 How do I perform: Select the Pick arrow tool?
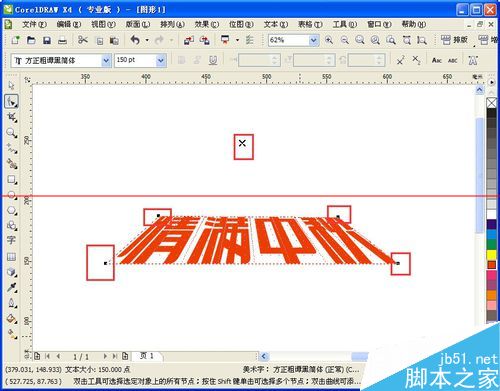pyautogui.click(x=11, y=86)
